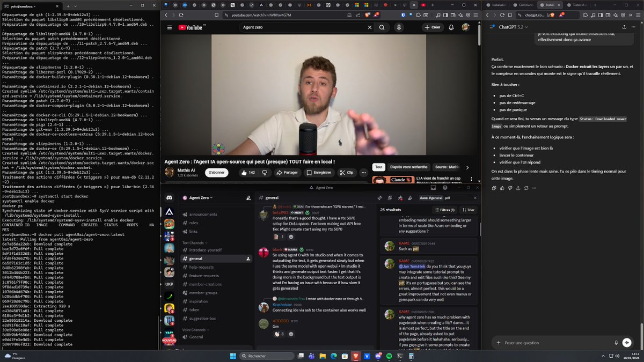
Task: Select the 'Tout' filter chip on YouTube
Action: click(379, 167)
